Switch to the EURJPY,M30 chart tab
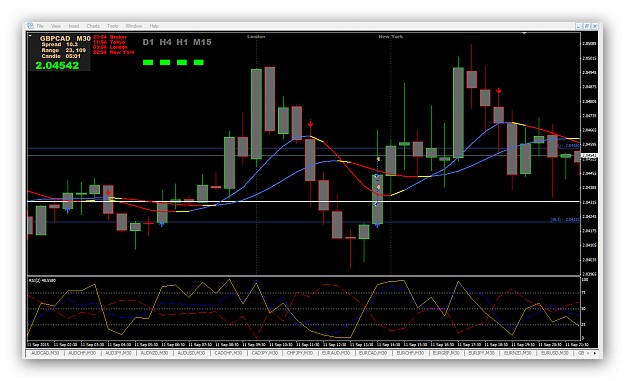This screenshot has width=625, height=381. click(x=482, y=353)
